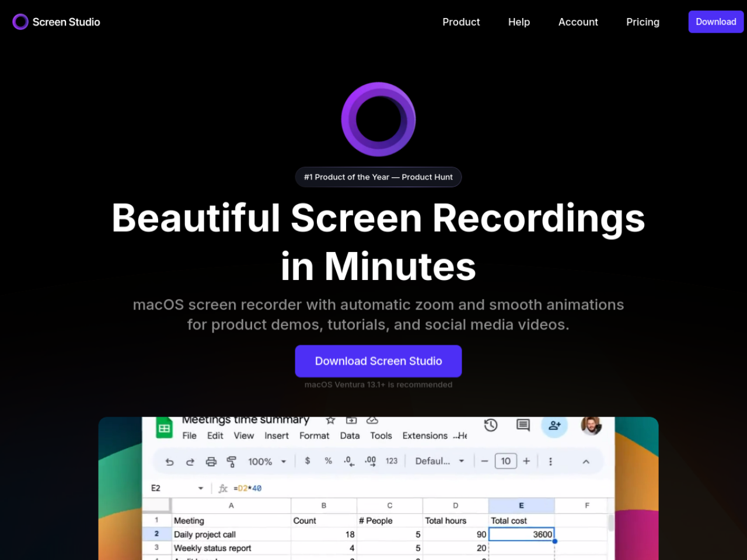
Task: Click the plus font size button
Action: pos(526,461)
